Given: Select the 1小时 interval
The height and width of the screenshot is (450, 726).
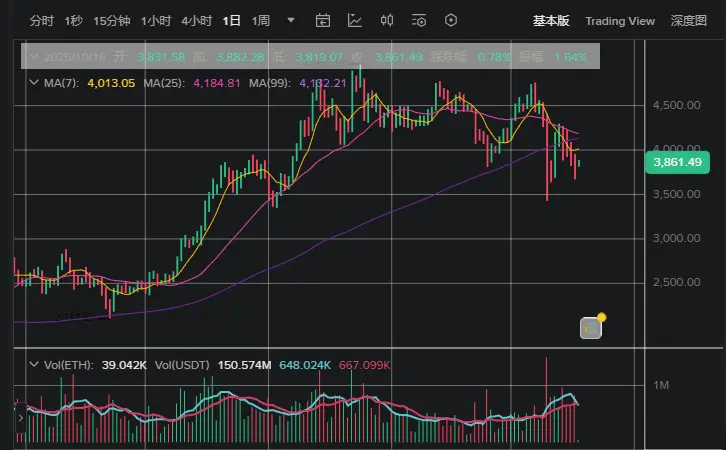Looking at the screenshot, I should (x=156, y=21).
